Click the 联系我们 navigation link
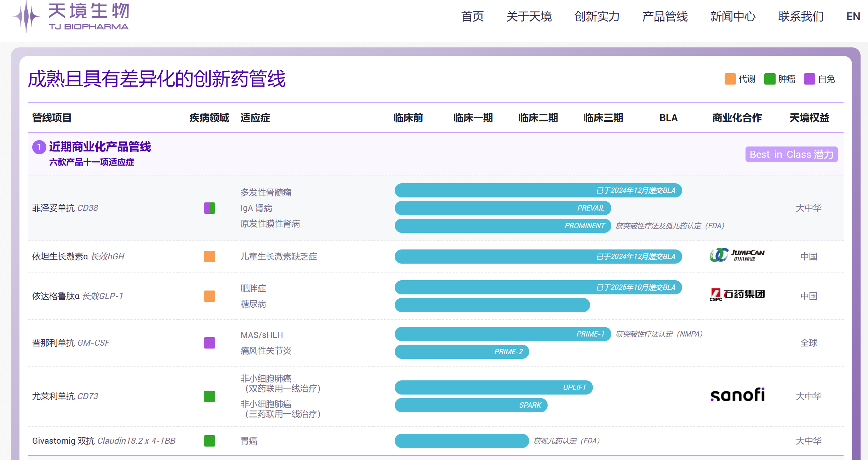 click(x=801, y=17)
